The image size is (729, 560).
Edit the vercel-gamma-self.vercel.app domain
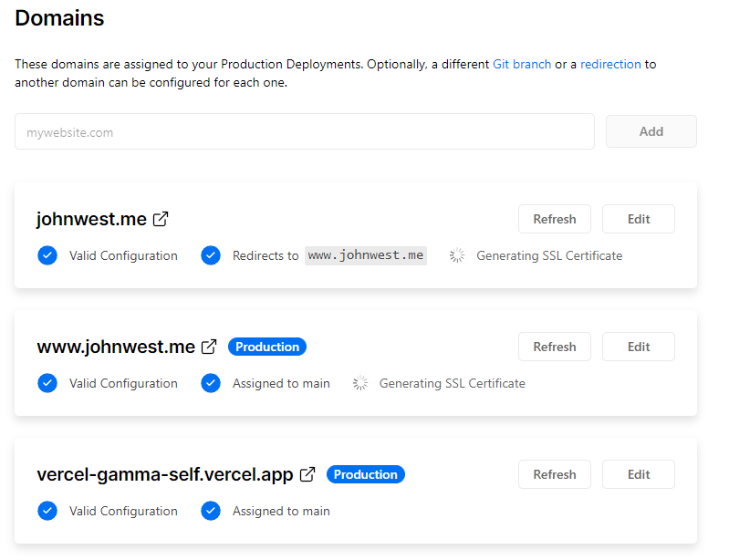639,474
